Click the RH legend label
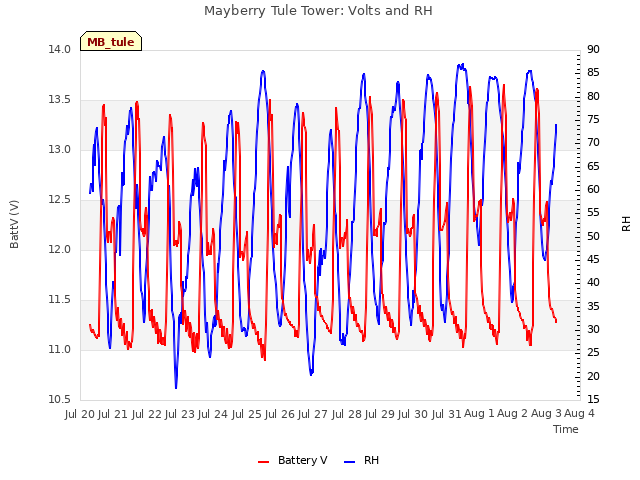This screenshot has height=480, width=640. 371,460
